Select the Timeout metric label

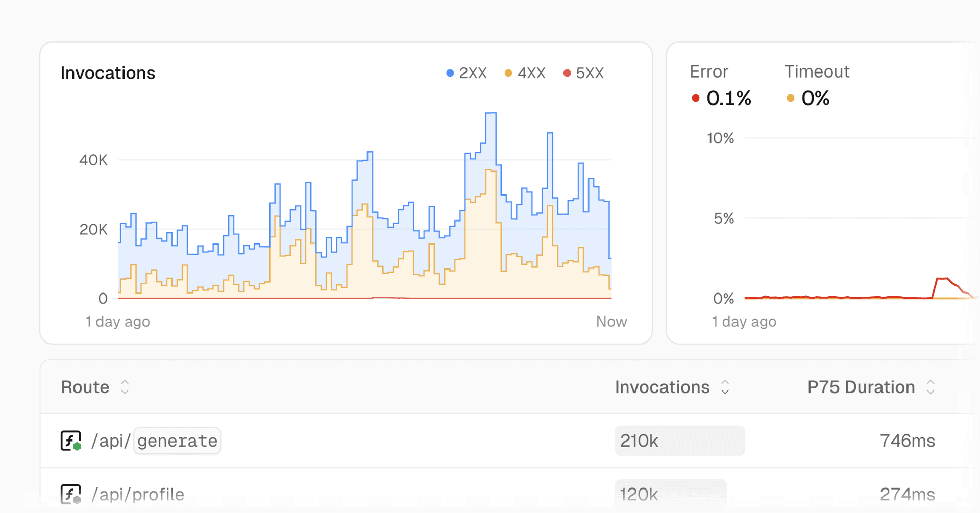tap(817, 71)
